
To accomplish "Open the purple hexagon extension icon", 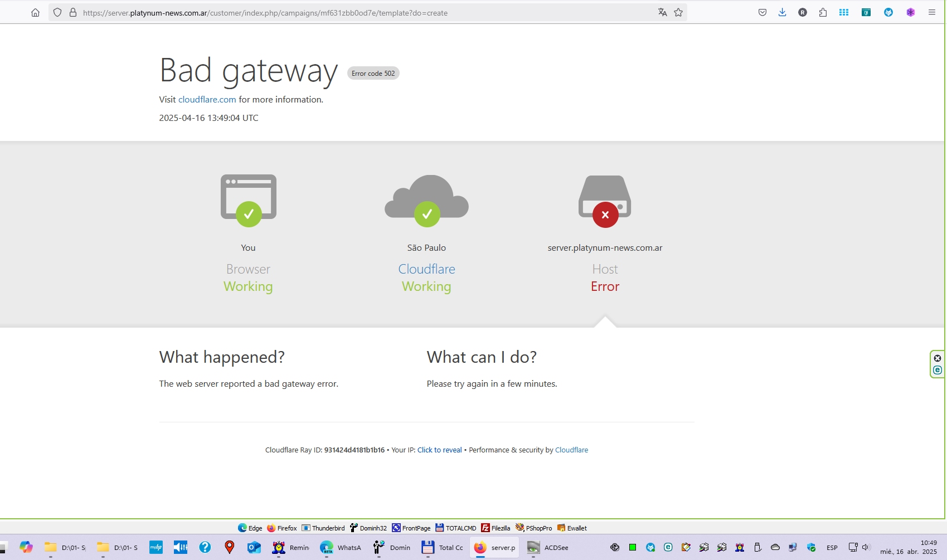I will click(911, 12).
